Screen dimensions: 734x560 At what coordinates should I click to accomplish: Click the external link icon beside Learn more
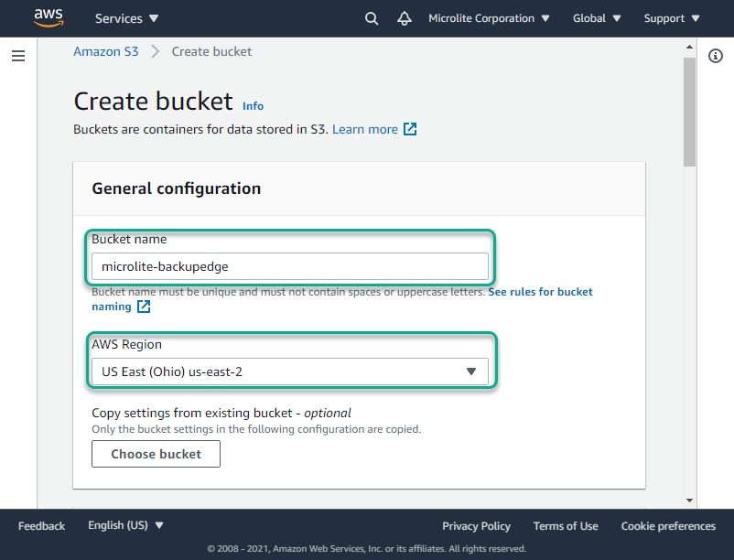coord(410,129)
